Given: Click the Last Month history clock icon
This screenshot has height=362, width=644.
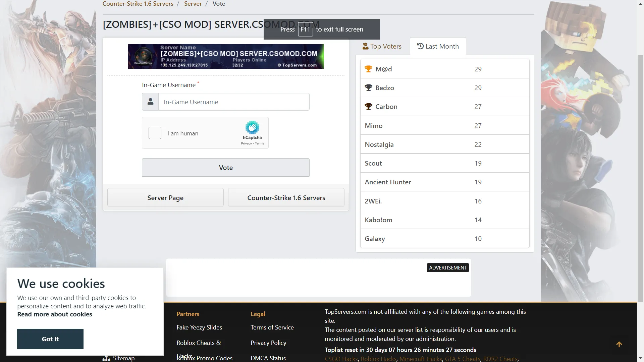Looking at the screenshot, I should [x=420, y=46].
